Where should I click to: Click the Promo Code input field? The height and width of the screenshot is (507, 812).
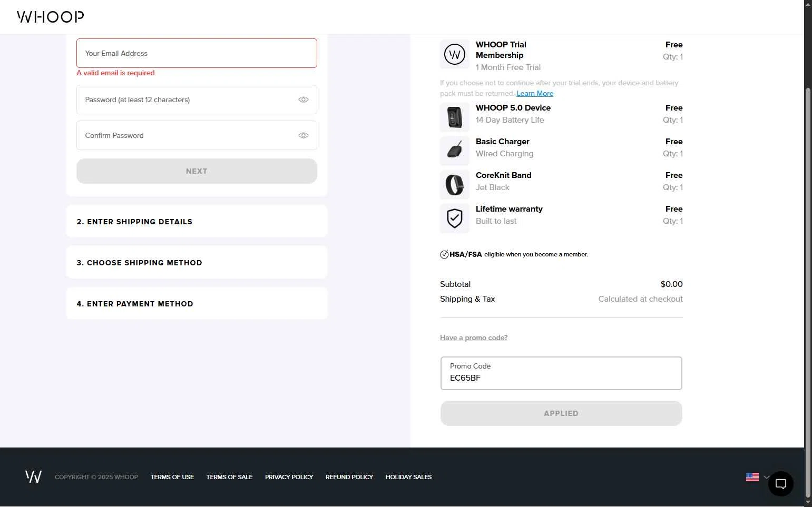[x=561, y=373]
